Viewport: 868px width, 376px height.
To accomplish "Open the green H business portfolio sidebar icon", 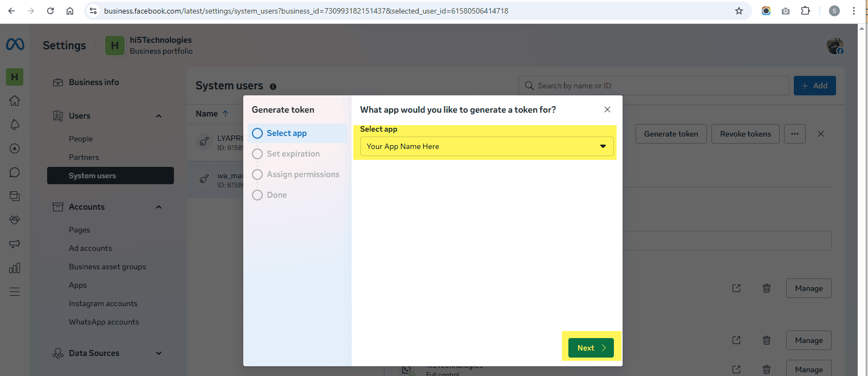I will click(x=15, y=77).
